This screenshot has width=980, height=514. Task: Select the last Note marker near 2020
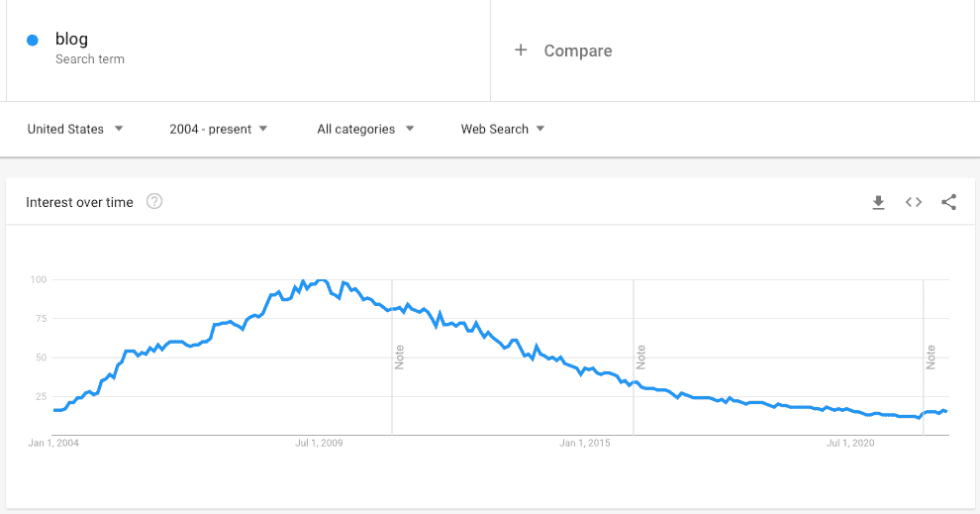[x=931, y=357]
